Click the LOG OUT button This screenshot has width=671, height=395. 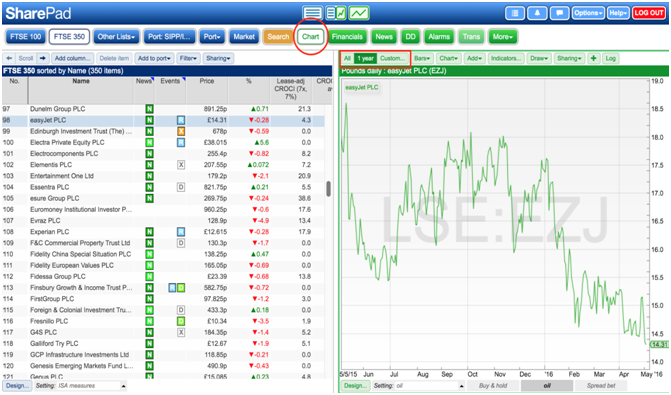point(649,13)
